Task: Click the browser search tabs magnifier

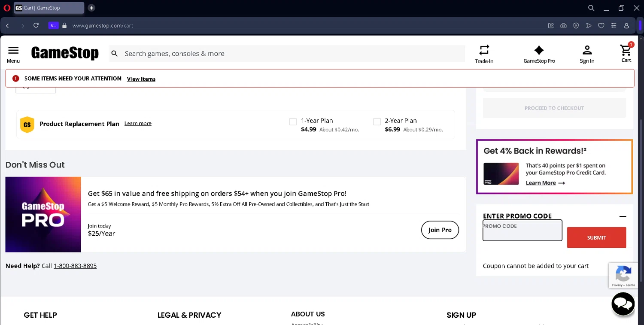Action: (x=591, y=8)
